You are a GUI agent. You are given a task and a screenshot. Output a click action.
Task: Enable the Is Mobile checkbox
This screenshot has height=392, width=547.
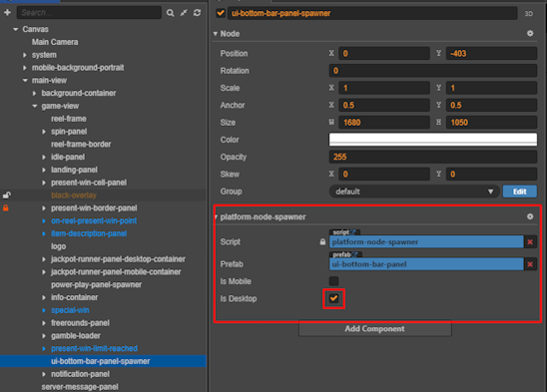tap(333, 281)
